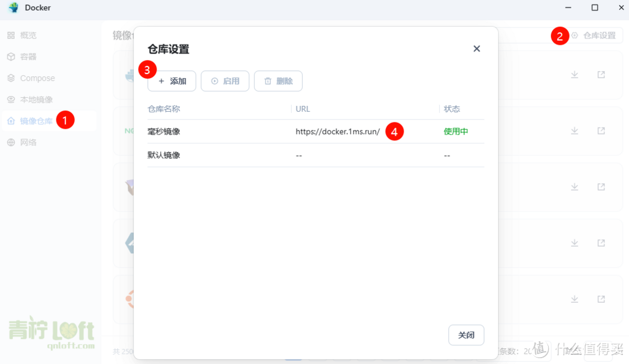Select the Compose layers icon in sidebar
The image size is (629, 364).
[10, 78]
